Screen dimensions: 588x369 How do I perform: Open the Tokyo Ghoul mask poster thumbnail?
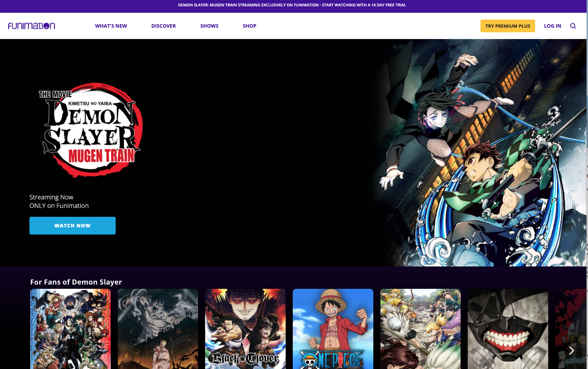(508, 329)
